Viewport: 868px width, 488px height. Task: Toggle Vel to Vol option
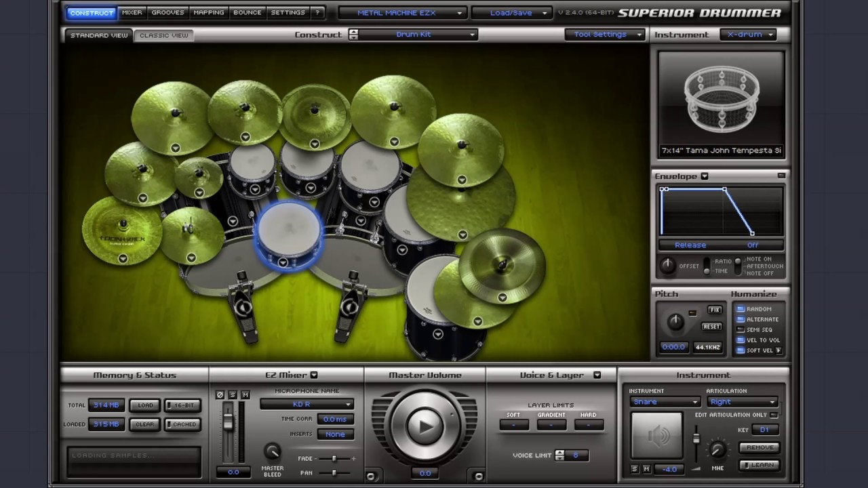point(741,340)
